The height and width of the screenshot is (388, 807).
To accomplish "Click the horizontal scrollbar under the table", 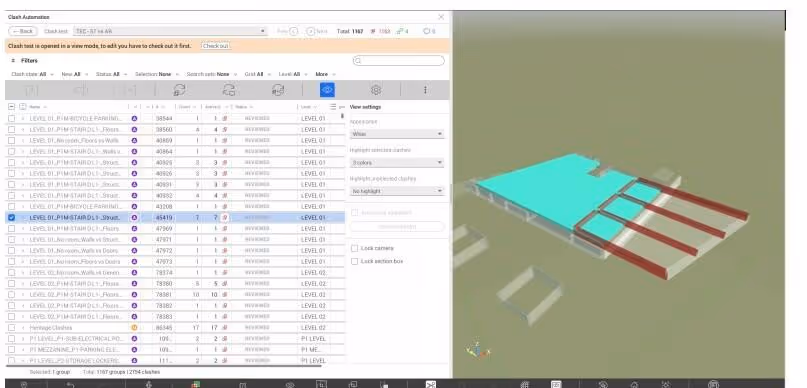I will click(x=164, y=365).
